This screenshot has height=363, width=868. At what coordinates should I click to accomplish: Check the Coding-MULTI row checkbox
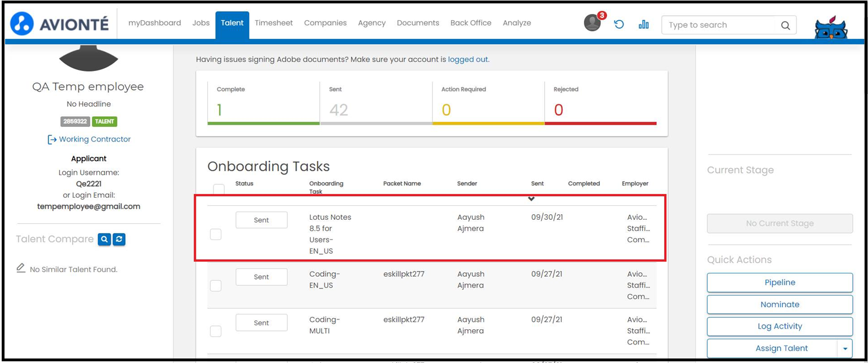216,331
